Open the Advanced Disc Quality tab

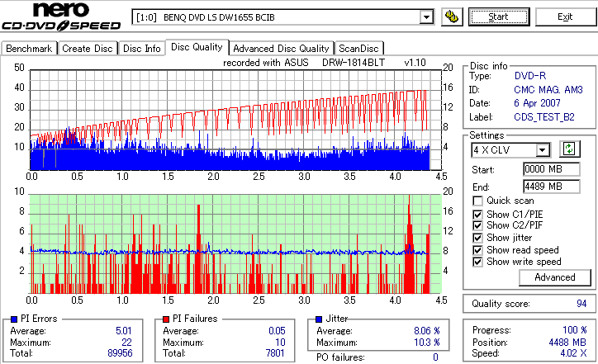[281, 49]
